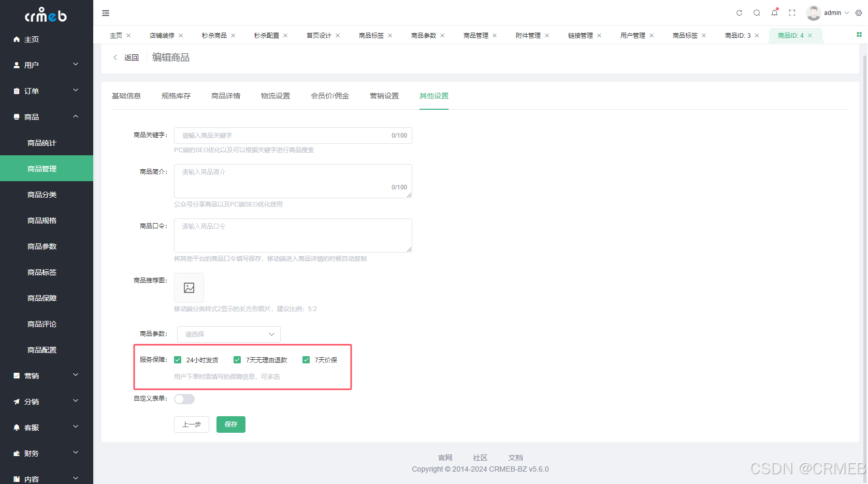Viewport: 868px width, 484px height.
Task: Toggle the 24小时发货 checkbox
Action: click(178, 360)
